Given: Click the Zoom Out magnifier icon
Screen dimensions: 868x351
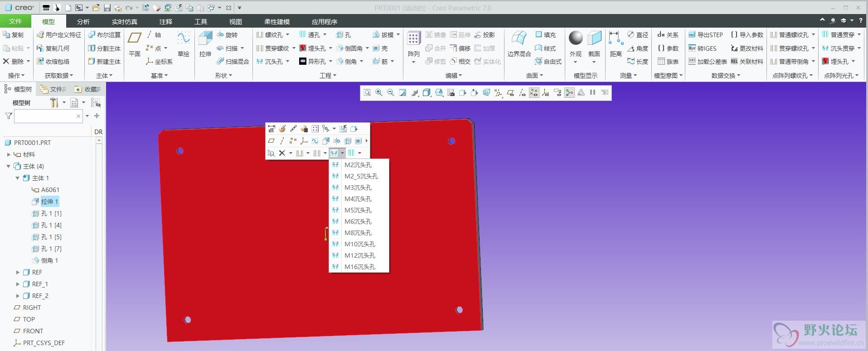Looking at the screenshot, I should click(391, 93).
